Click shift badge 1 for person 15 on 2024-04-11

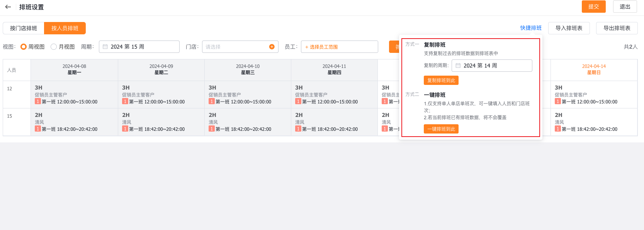[298, 129]
